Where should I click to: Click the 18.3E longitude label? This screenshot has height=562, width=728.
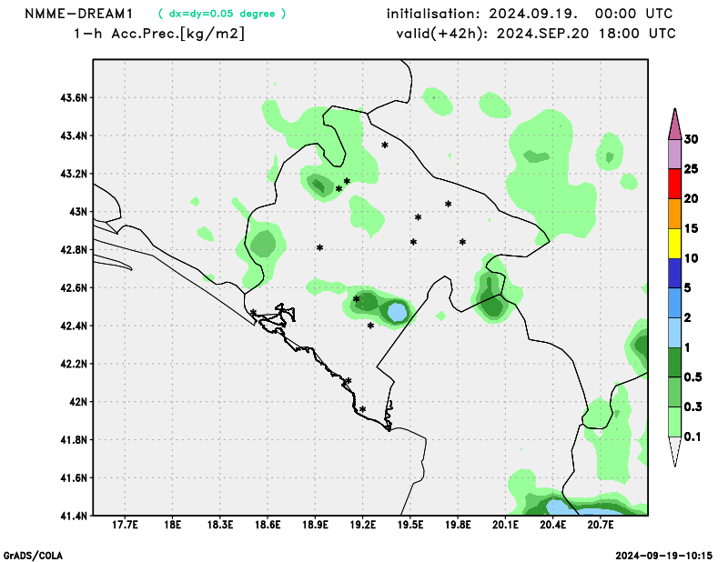click(220, 525)
